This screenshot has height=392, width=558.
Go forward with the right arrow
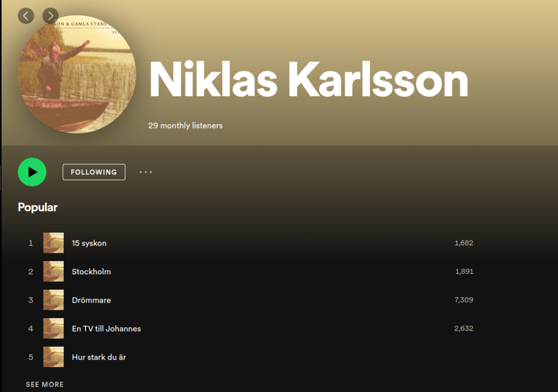tap(51, 16)
